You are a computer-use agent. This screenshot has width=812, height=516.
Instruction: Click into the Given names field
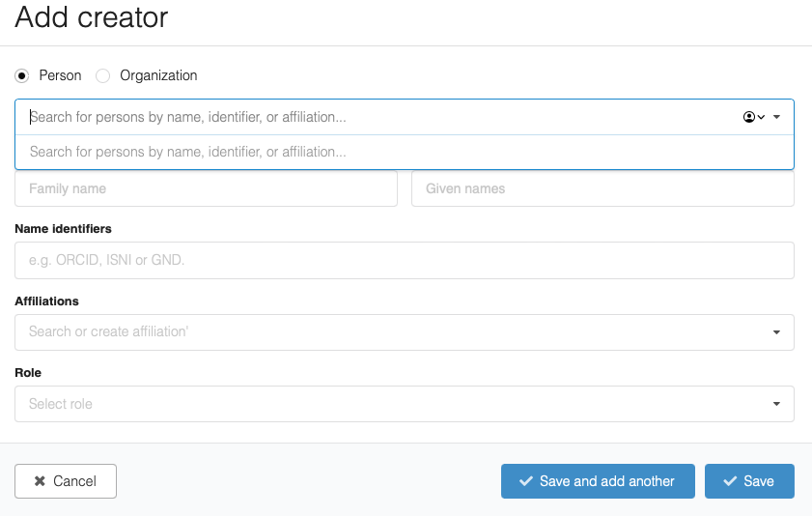point(602,188)
